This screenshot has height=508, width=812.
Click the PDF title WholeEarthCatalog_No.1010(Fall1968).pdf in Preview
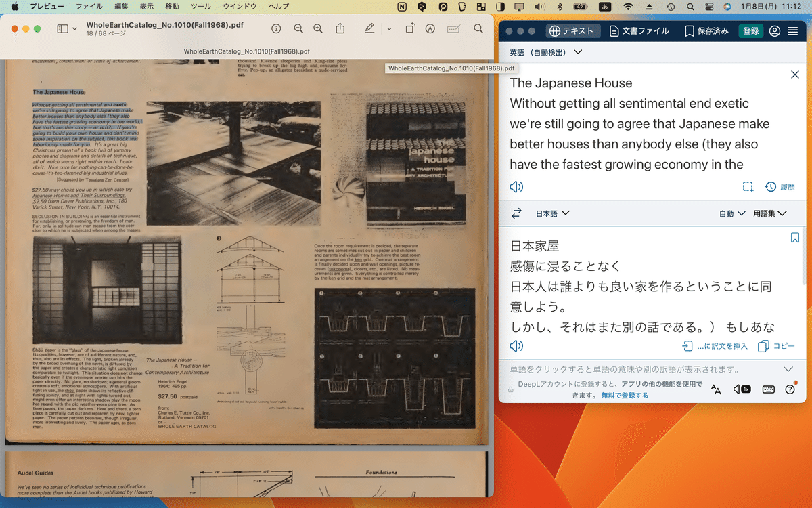(x=165, y=25)
